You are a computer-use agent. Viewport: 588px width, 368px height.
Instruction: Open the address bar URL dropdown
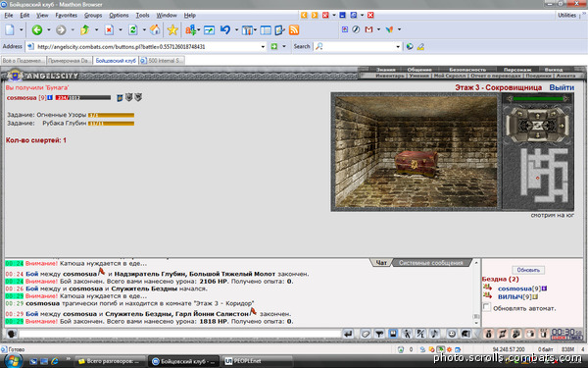[263, 46]
